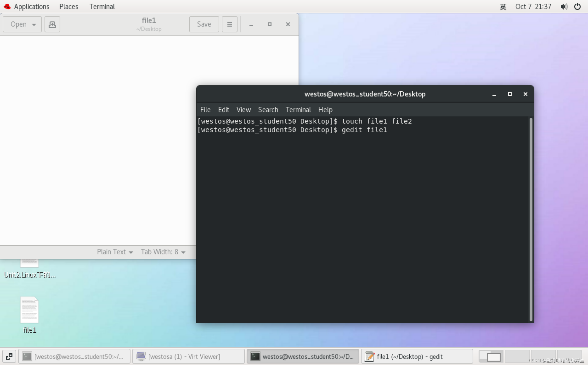Open the Plain Text language dropdown
This screenshot has width=588, height=365.
click(x=115, y=252)
